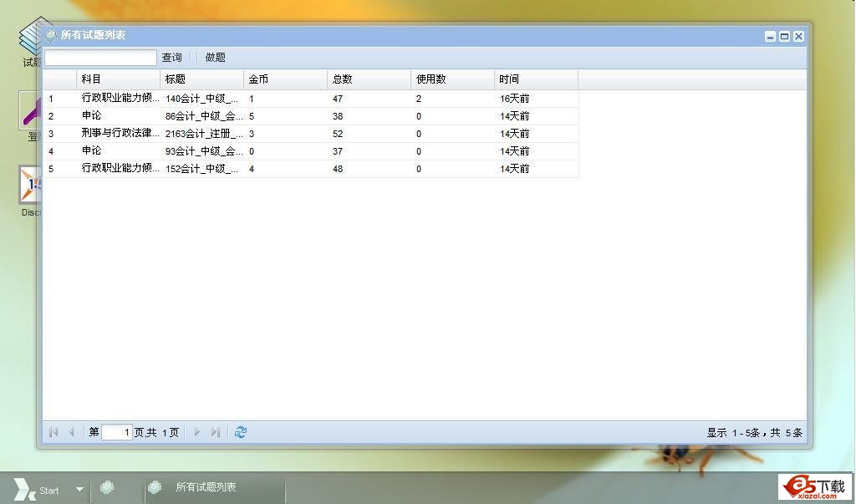Sort by 科目 column header
The height and width of the screenshot is (504, 856).
[119, 79]
